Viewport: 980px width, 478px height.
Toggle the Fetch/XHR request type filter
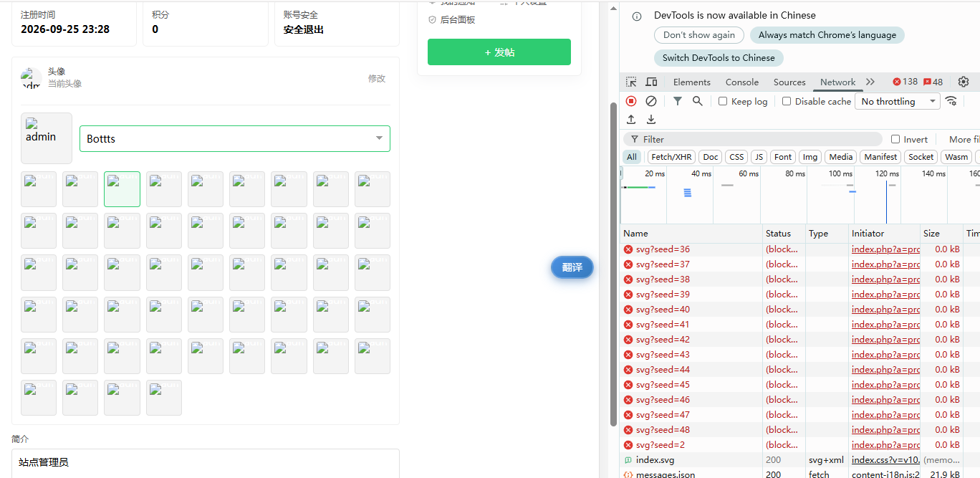coord(671,157)
